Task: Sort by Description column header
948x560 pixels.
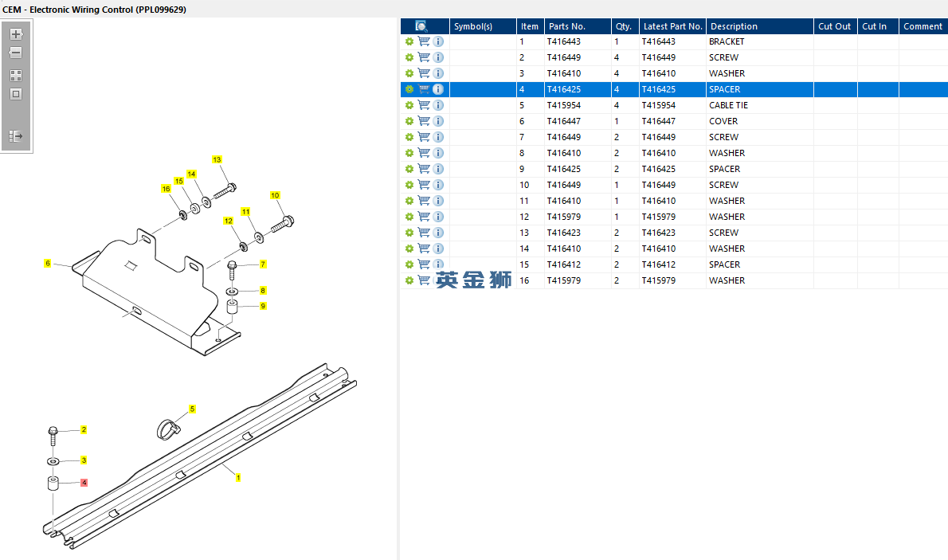Action: pyautogui.click(x=759, y=26)
